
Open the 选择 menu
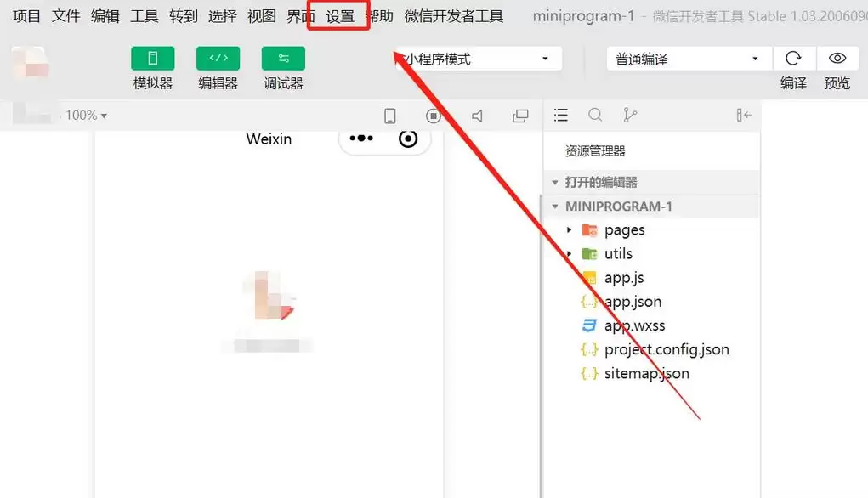tap(223, 16)
